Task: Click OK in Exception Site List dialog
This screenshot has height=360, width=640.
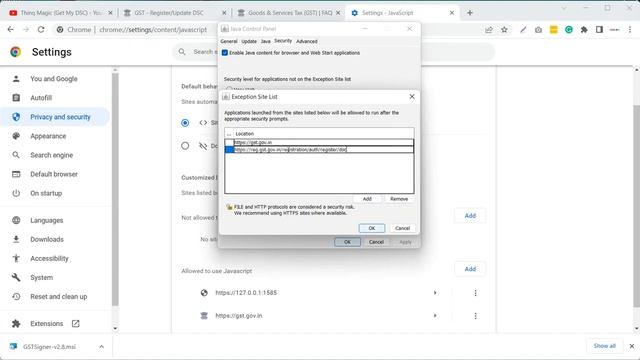Action: [371, 228]
